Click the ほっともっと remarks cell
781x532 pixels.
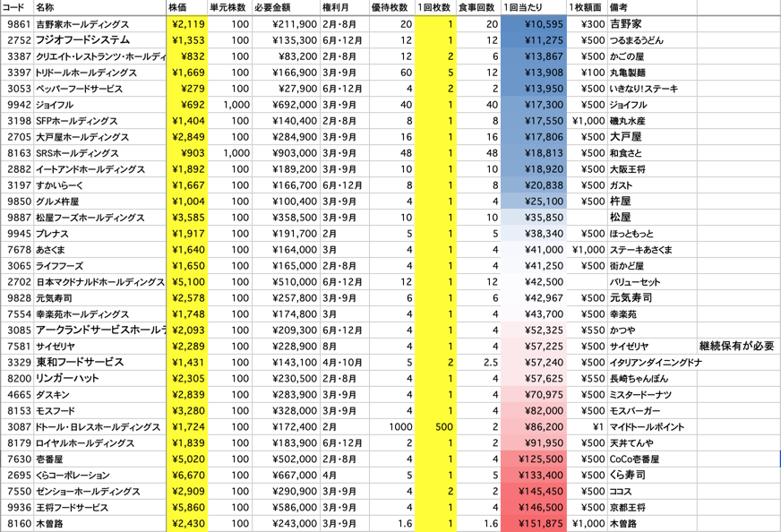652,234
